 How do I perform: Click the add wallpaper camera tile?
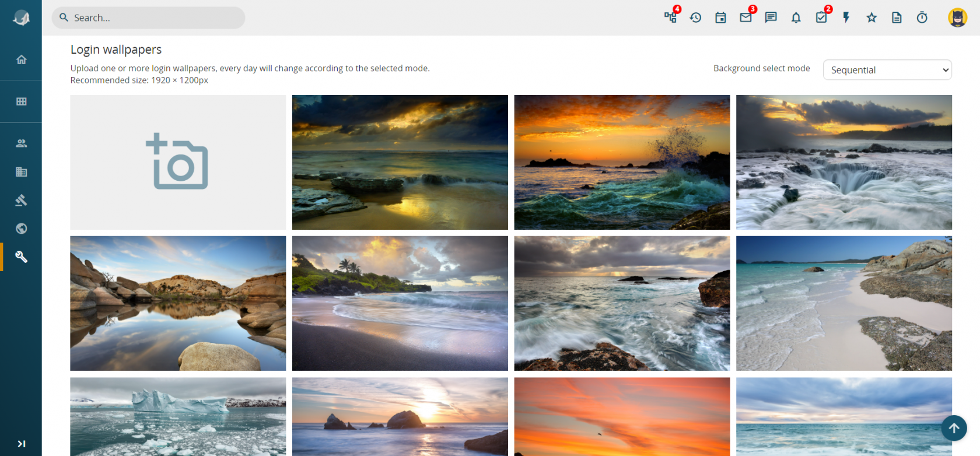[x=178, y=162]
